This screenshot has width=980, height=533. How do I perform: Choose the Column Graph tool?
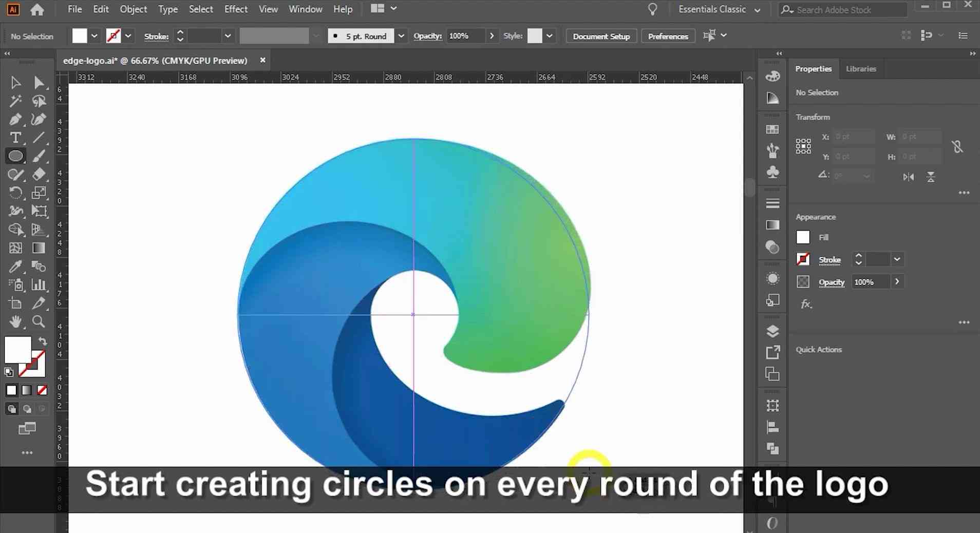(39, 285)
